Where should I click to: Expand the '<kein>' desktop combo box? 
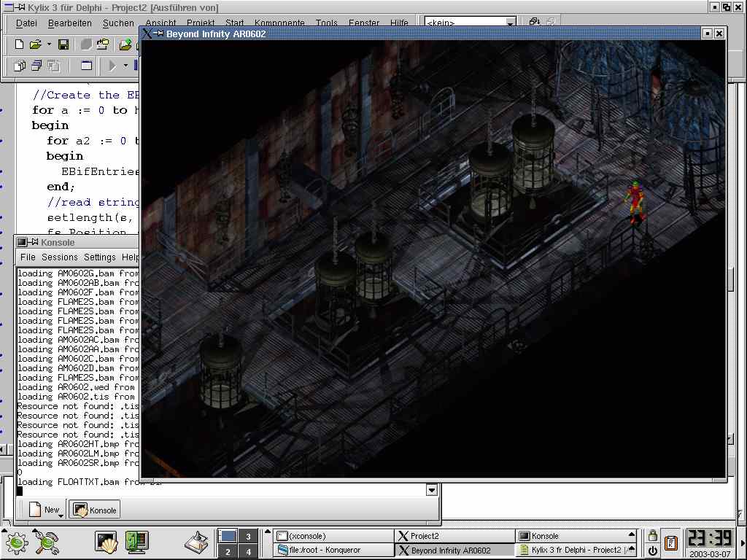(x=510, y=23)
